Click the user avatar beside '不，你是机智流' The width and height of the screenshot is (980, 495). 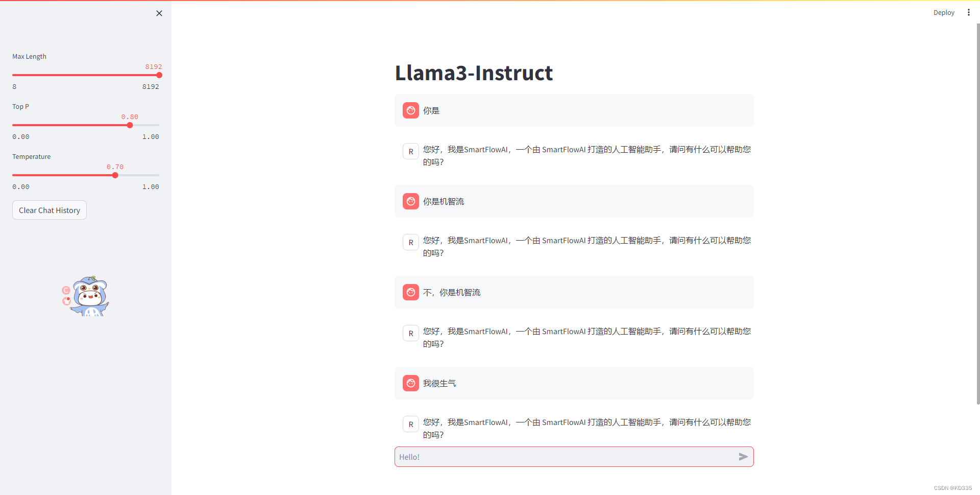point(411,292)
